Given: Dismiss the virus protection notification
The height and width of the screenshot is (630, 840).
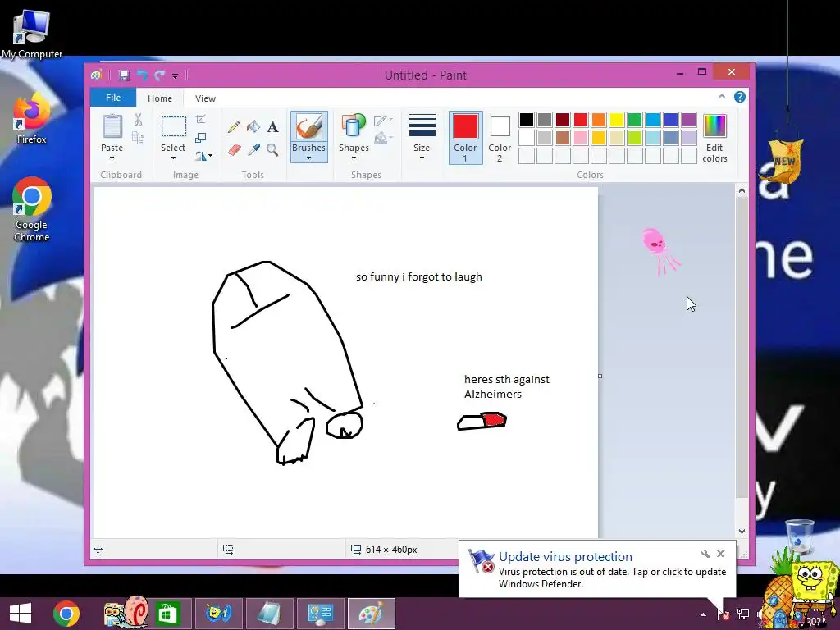Looking at the screenshot, I should pyautogui.click(x=720, y=554).
